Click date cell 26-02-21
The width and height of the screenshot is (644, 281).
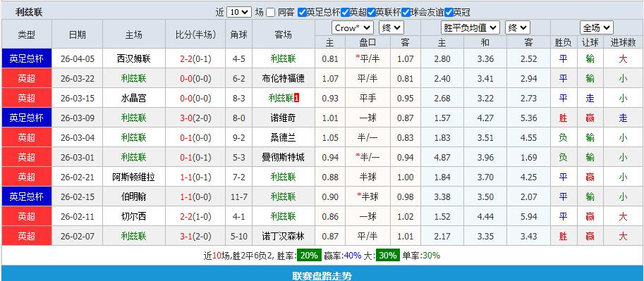click(77, 177)
